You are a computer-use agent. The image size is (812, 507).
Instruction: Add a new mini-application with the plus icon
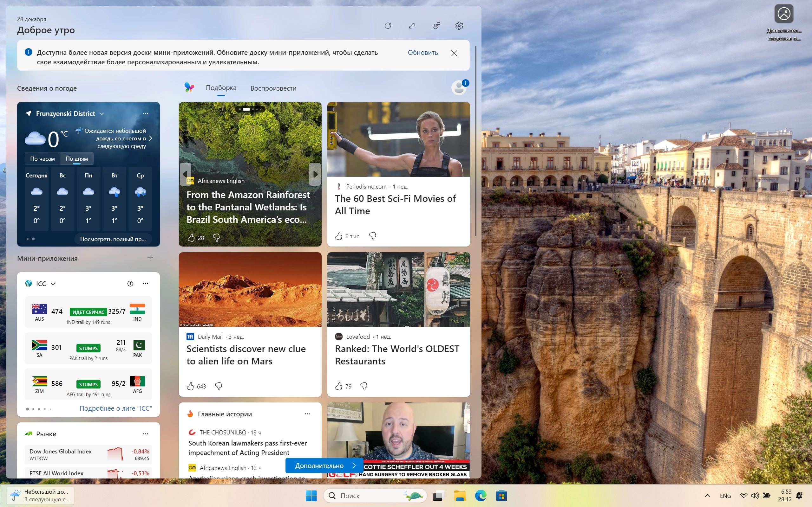pos(150,258)
